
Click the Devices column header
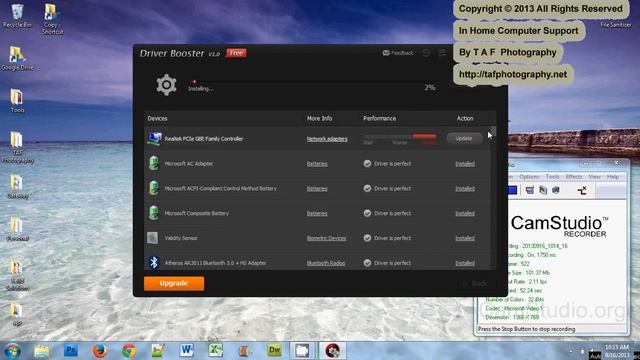pyautogui.click(x=157, y=118)
